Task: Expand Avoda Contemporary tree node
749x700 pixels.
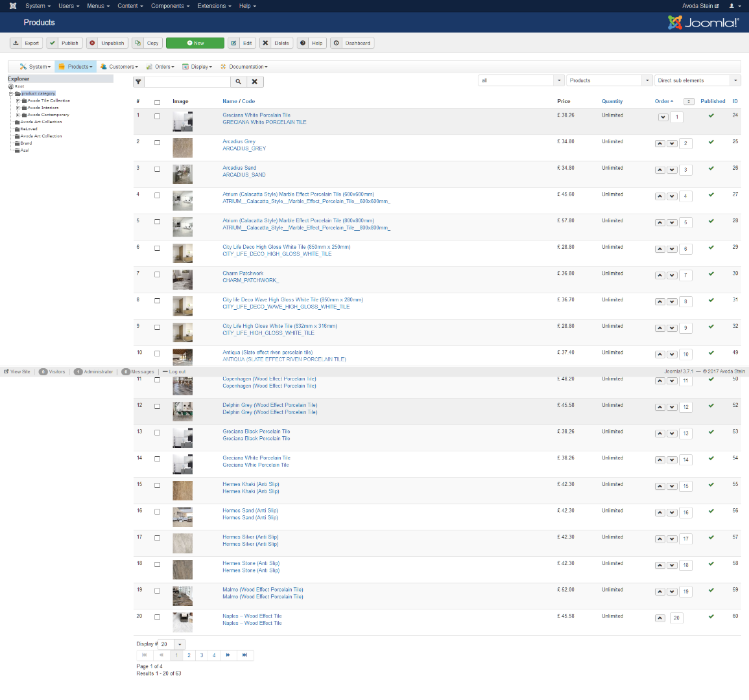Action: (18, 115)
